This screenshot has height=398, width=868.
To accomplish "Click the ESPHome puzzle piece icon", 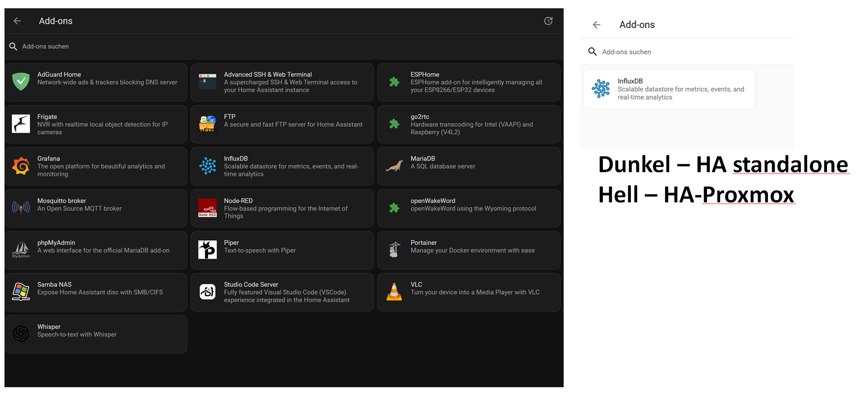I will (x=394, y=82).
